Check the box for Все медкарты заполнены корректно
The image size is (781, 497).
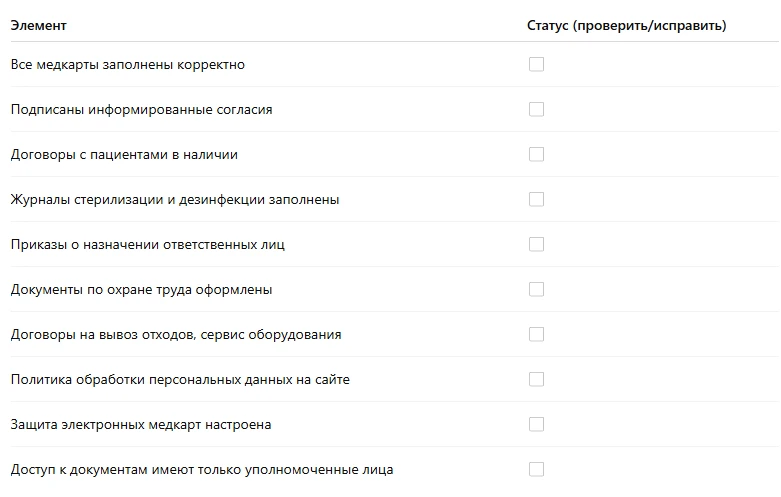[536, 64]
